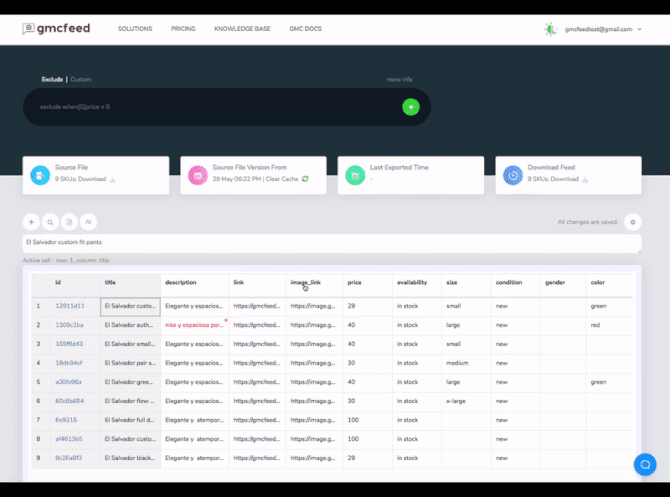Select the price cell 100 in row 7
Screen dimensions: 670x497
click(367, 420)
